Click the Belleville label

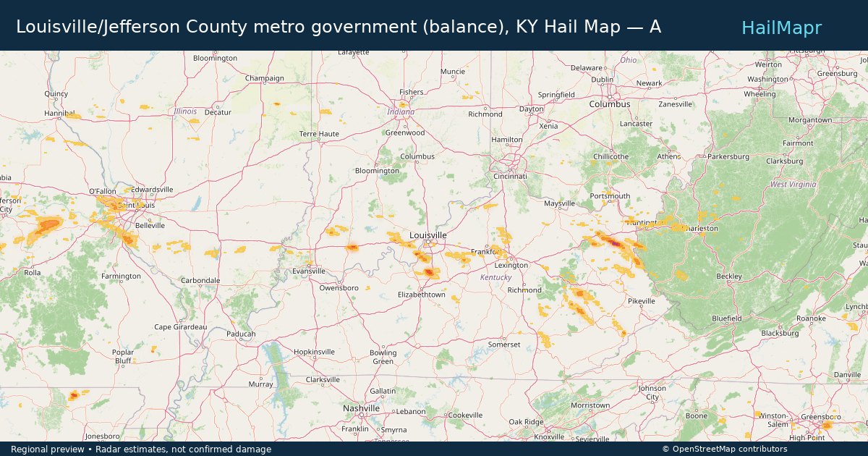150,226
